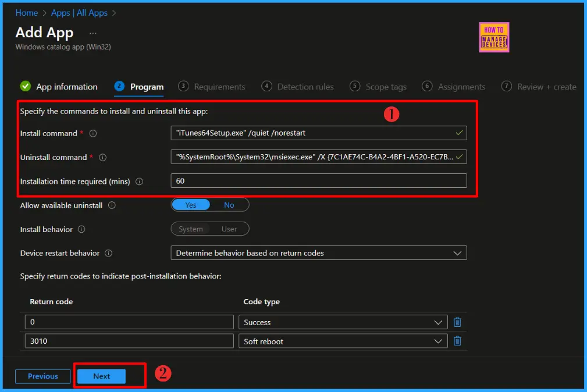This screenshot has height=392, width=587.
Task: Go to the Apps | All Apps breadcrumb
Action: tap(79, 13)
